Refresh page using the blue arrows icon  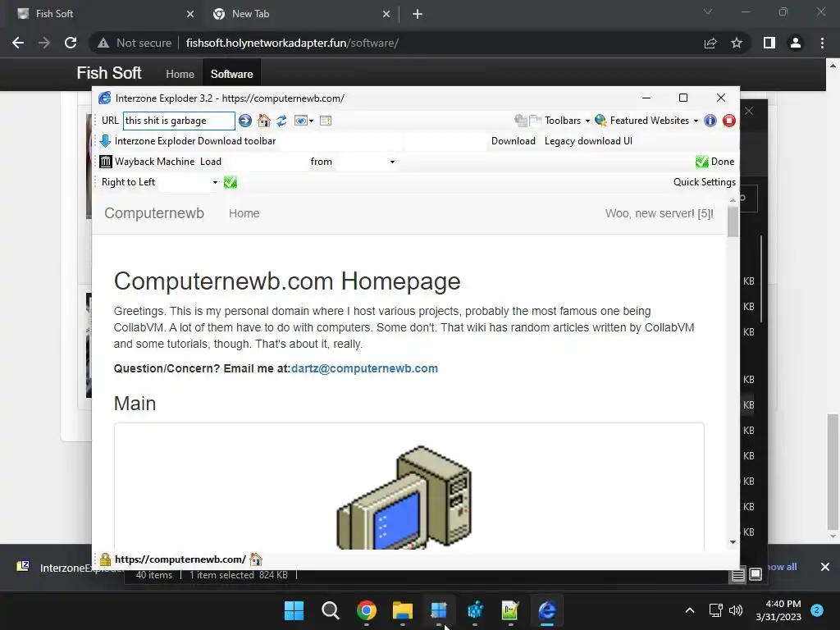281,121
